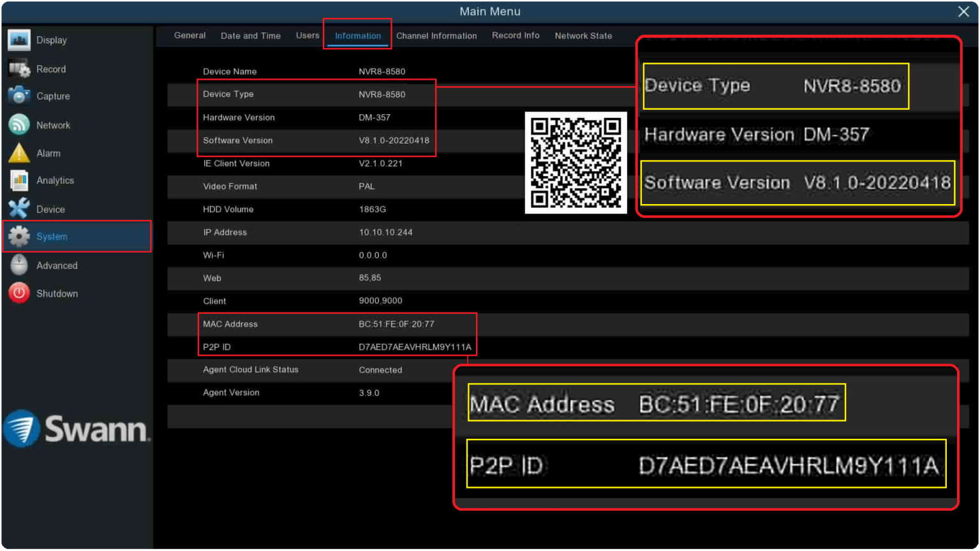This screenshot has height=551, width=980.
Task: Open the Date and Time tab
Action: point(250,36)
